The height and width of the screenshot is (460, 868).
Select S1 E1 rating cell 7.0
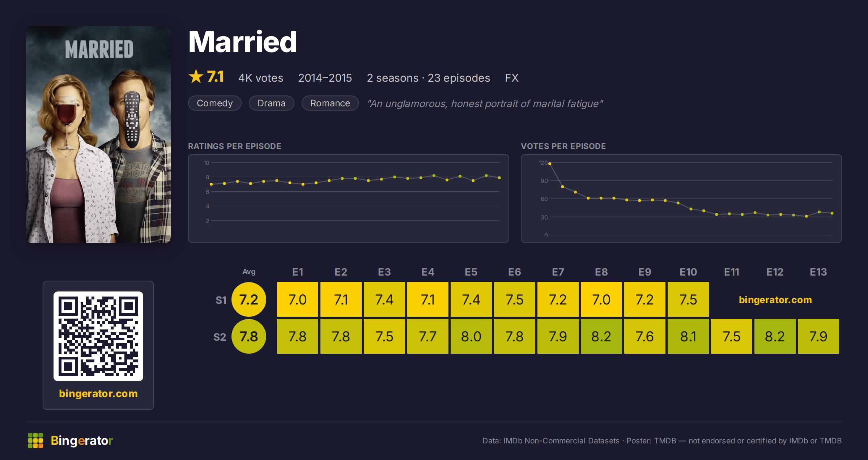point(298,300)
